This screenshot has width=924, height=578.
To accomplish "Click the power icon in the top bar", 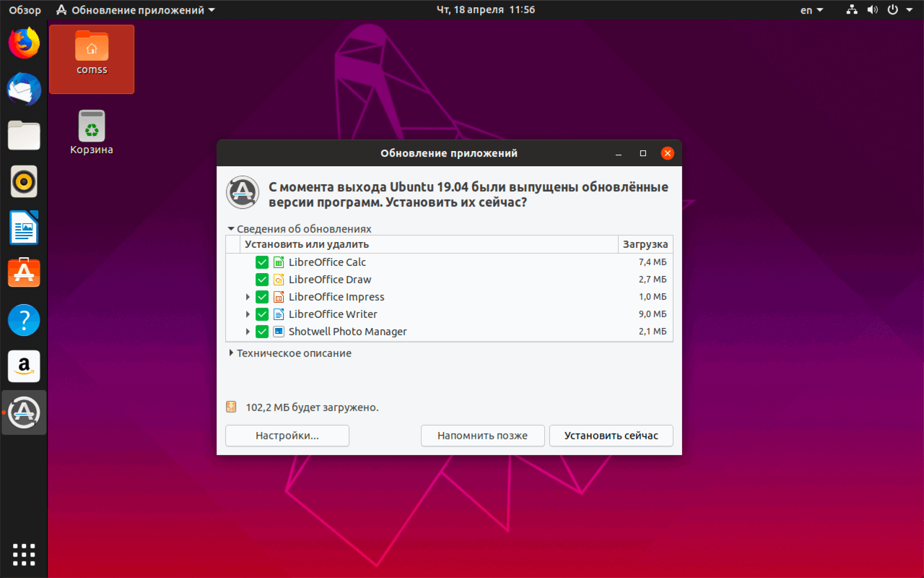I will (892, 10).
